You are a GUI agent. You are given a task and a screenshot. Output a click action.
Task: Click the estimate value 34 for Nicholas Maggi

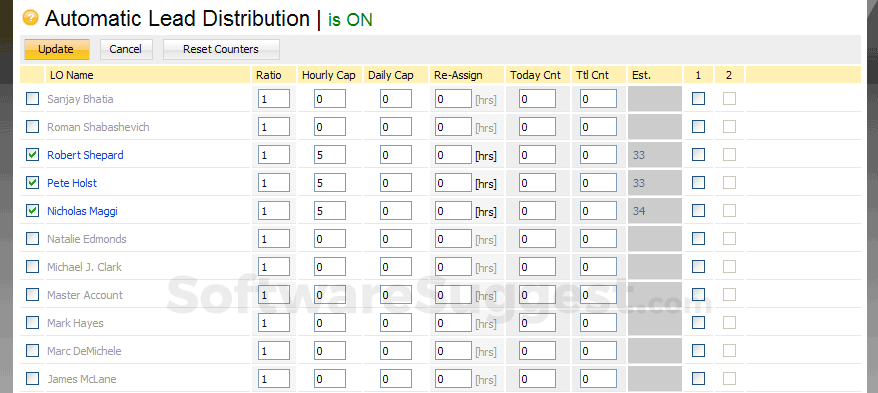639,211
